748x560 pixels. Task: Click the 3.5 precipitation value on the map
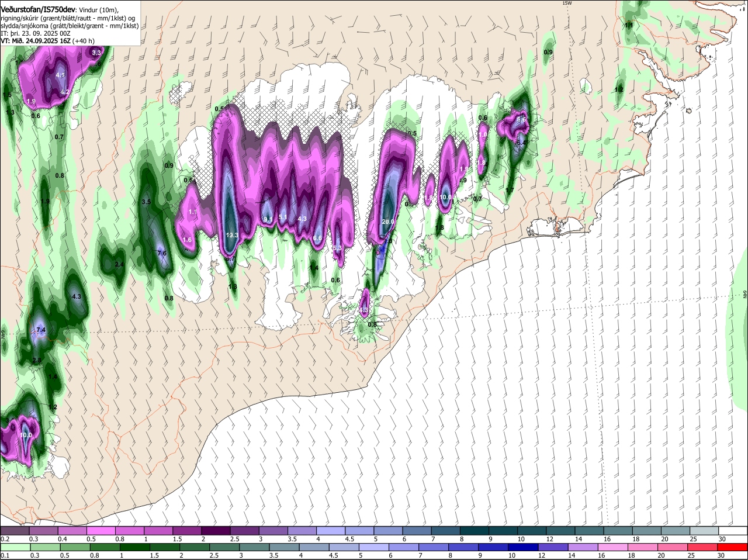(147, 202)
